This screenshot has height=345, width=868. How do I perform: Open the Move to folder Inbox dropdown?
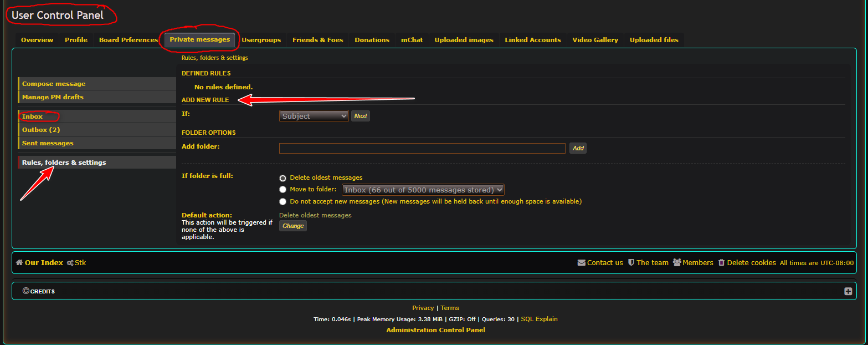point(423,190)
